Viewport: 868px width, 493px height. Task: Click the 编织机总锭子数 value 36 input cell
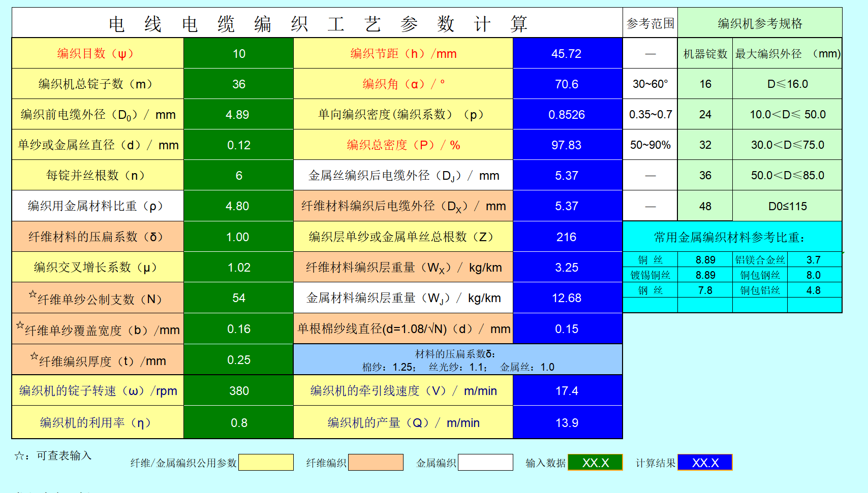(x=238, y=84)
